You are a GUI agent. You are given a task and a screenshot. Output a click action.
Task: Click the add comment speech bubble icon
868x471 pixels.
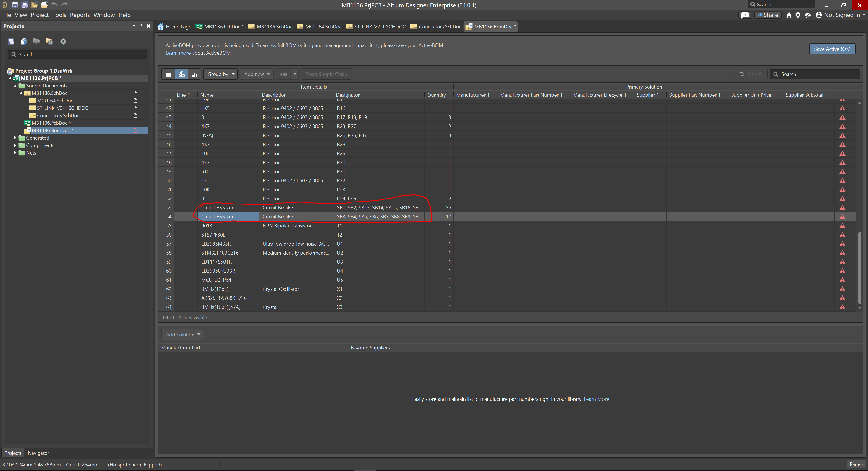tap(745, 15)
